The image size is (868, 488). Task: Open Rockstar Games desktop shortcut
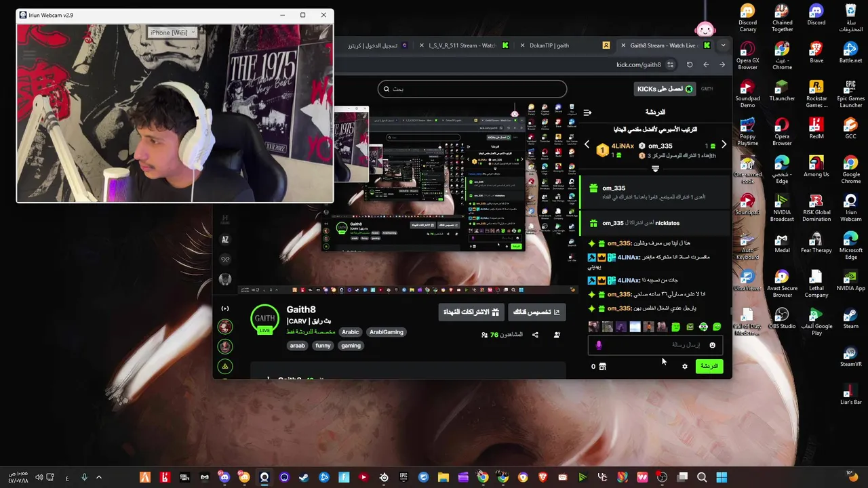click(816, 94)
